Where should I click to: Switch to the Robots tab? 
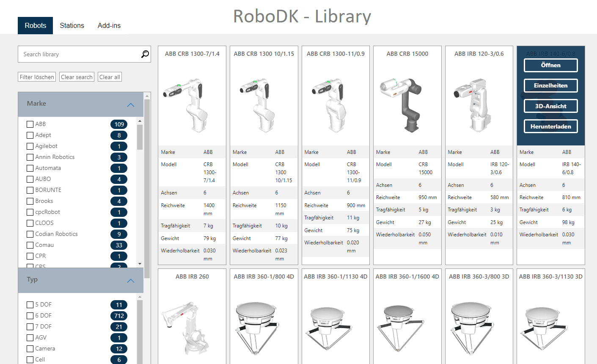(36, 25)
